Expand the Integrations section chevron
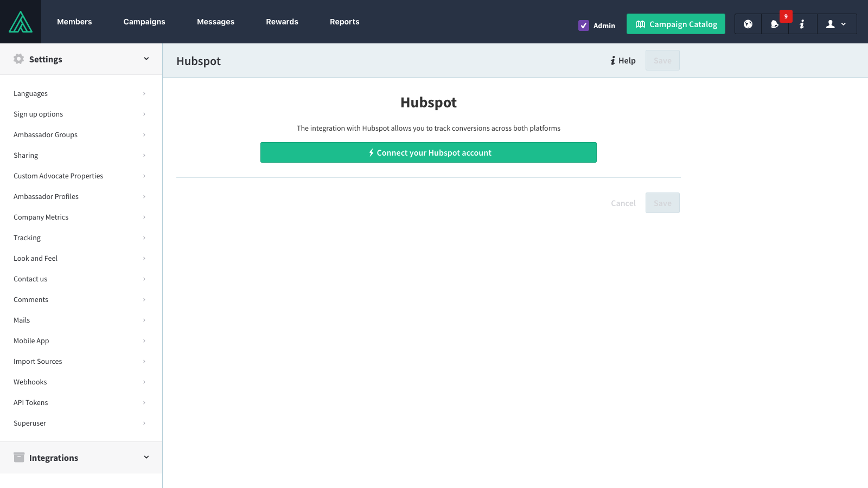This screenshot has width=868, height=488. [146, 458]
